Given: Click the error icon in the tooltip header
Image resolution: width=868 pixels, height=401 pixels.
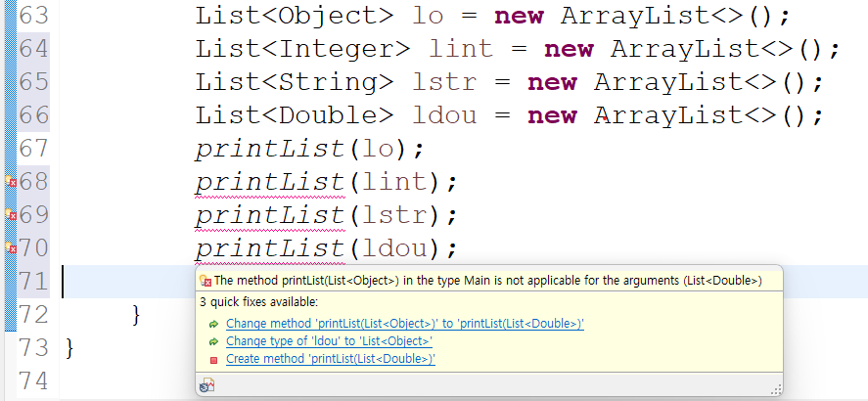Looking at the screenshot, I should click(206, 281).
